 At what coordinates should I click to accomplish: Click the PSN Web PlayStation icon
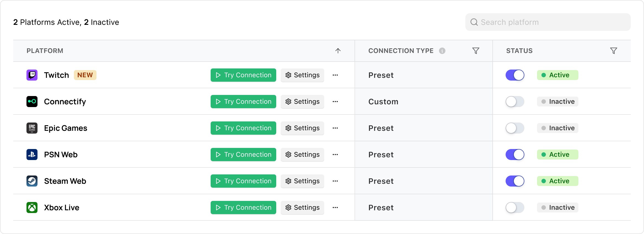coord(32,155)
